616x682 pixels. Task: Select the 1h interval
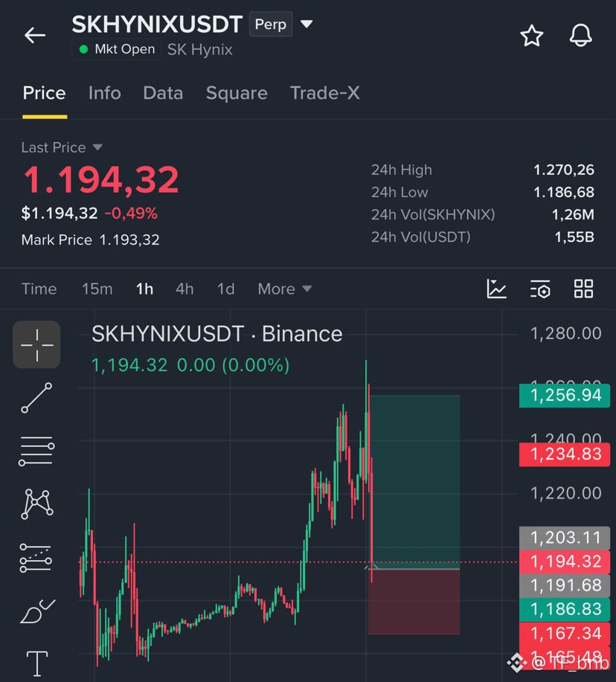point(144,289)
